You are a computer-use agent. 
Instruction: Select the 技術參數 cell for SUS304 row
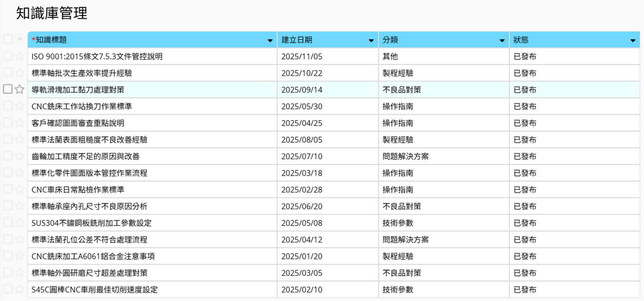pyautogui.click(x=444, y=223)
